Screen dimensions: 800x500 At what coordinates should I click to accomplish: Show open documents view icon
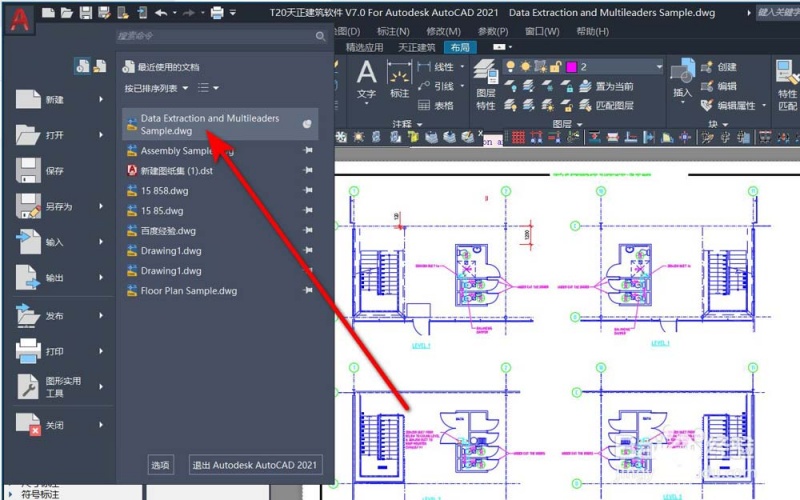tap(100, 66)
